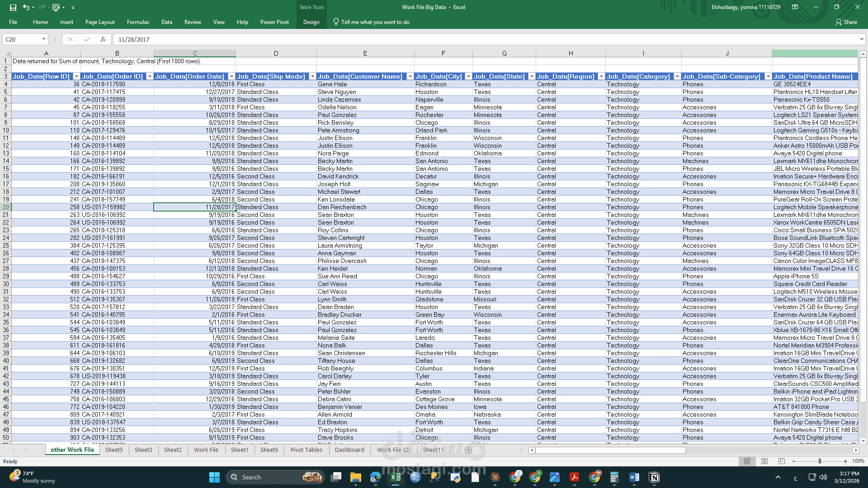The image size is (868, 488).
Task: Expand the Name Box dropdown arrow
Action: point(43,39)
